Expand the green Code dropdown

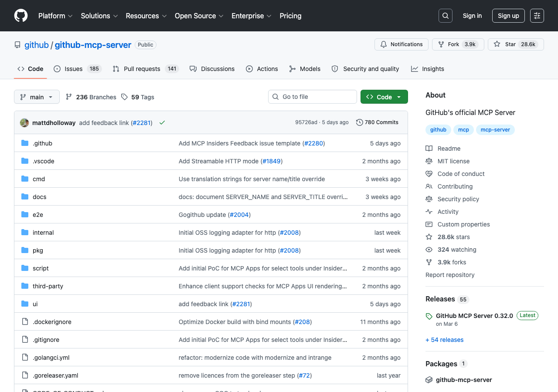(384, 97)
